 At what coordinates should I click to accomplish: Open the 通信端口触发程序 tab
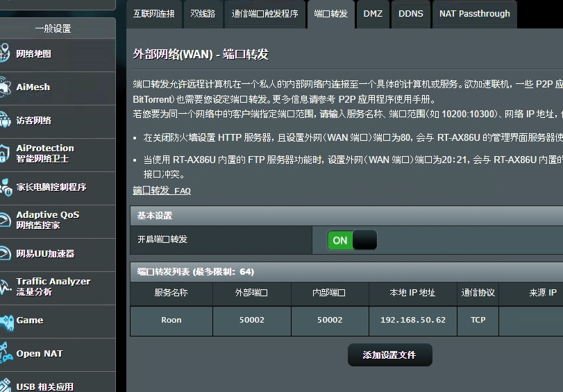click(x=265, y=14)
